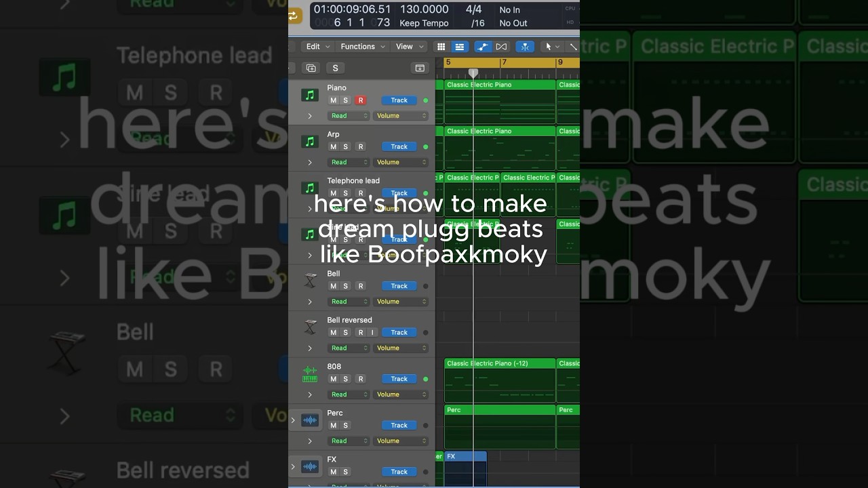
Task: Disable record on the Piano track
Action: tap(360, 100)
